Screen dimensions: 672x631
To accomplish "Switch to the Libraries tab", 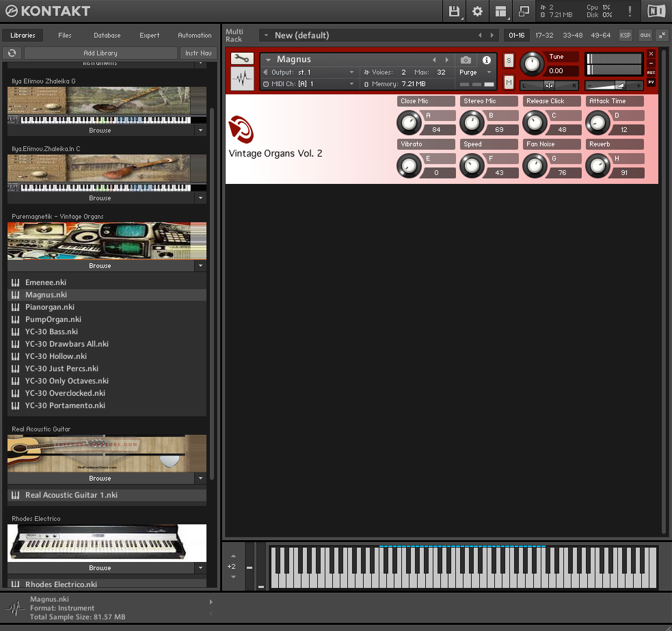I will click(23, 35).
